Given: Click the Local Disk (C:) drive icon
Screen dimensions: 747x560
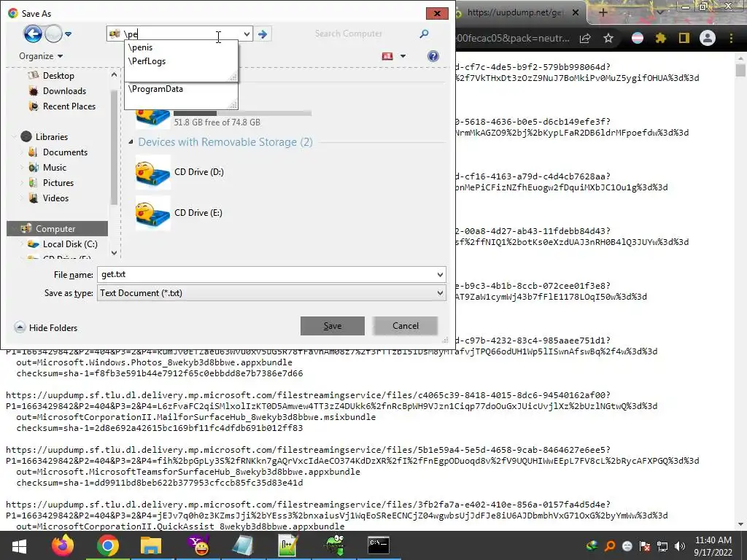Looking at the screenshot, I should 34,244.
